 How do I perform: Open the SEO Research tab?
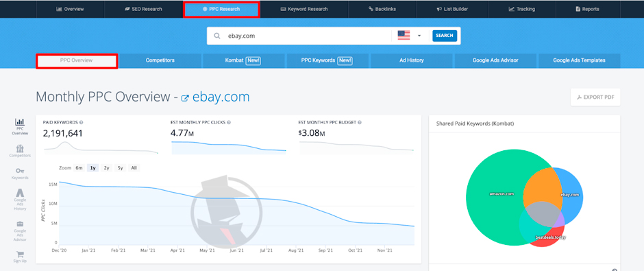click(143, 9)
